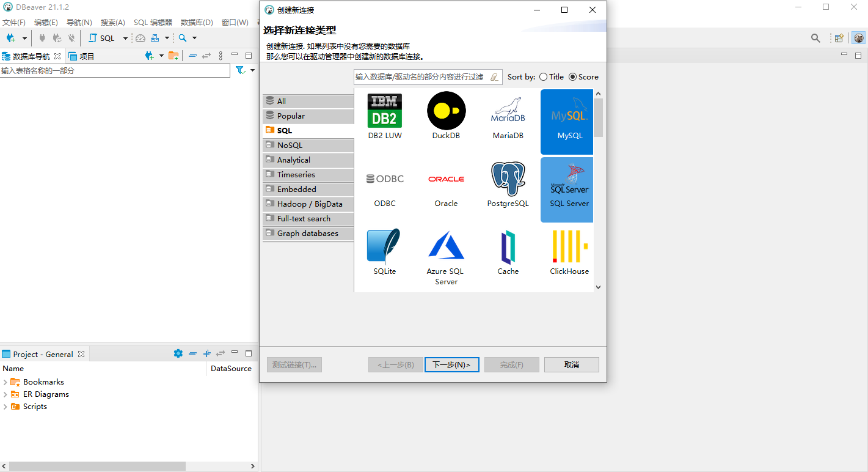Sort database list by Title

point(544,77)
